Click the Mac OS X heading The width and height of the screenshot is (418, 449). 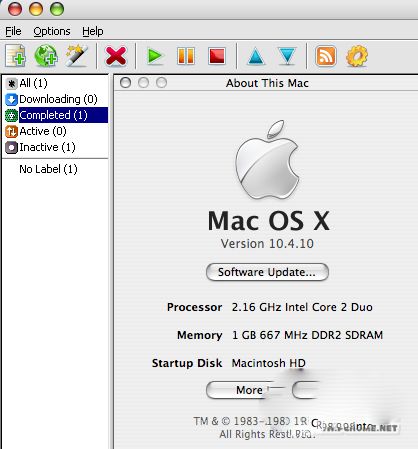tap(269, 221)
